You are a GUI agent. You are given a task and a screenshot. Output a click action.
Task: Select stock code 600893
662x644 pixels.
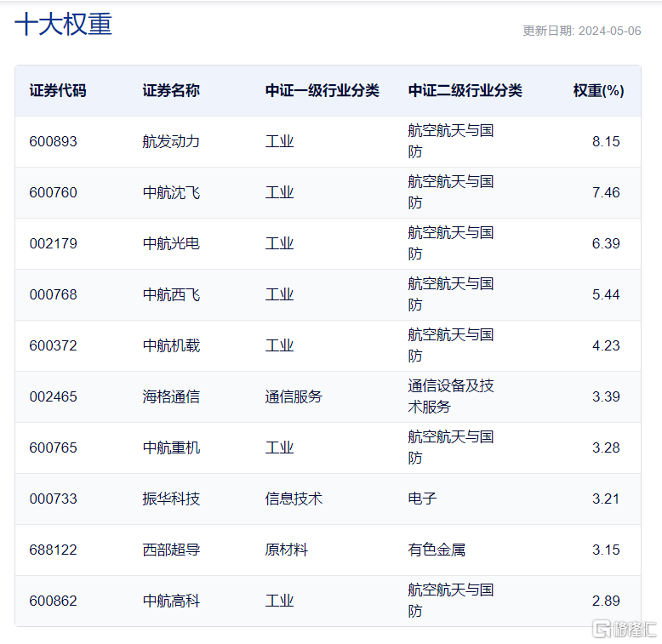pyautogui.click(x=54, y=141)
